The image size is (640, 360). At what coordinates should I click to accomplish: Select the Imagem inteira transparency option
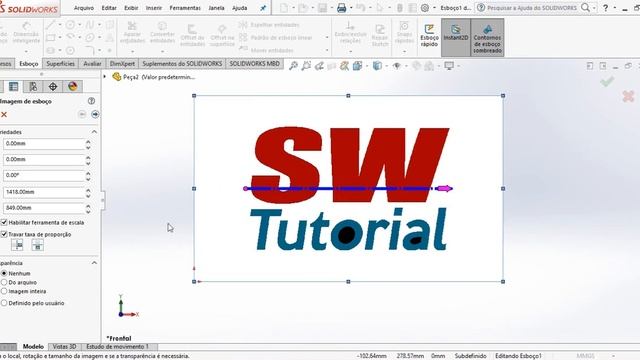coord(4,291)
